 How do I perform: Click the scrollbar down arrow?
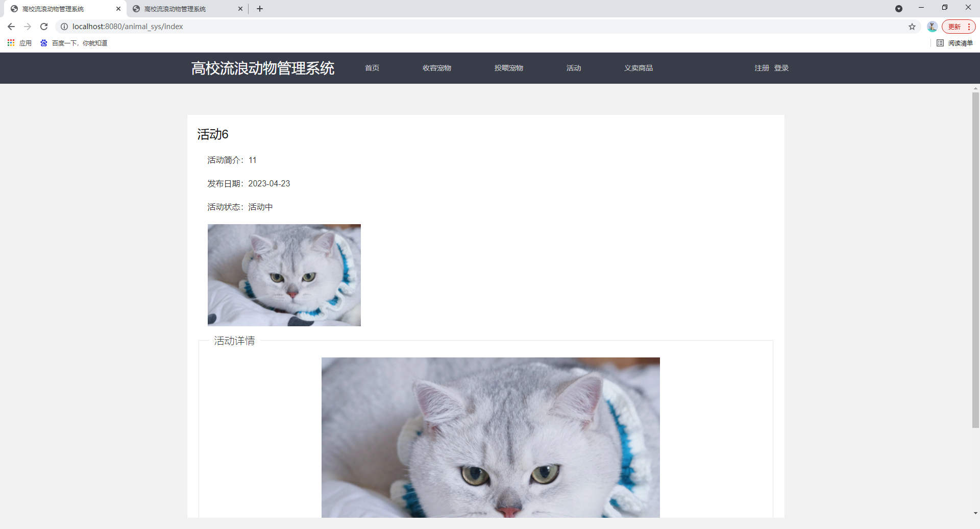click(x=975, y=513)
